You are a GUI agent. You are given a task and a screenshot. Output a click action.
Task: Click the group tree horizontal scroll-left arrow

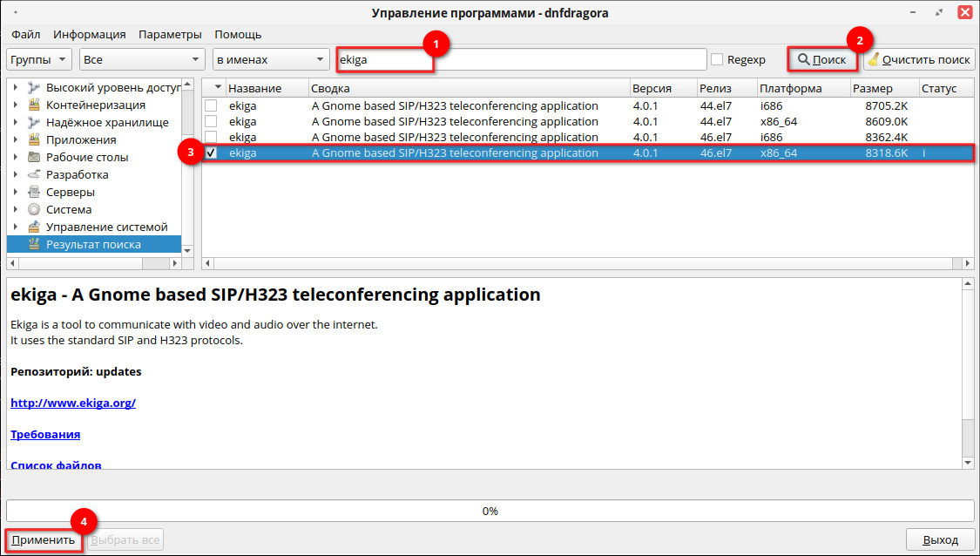pos(13,263)
